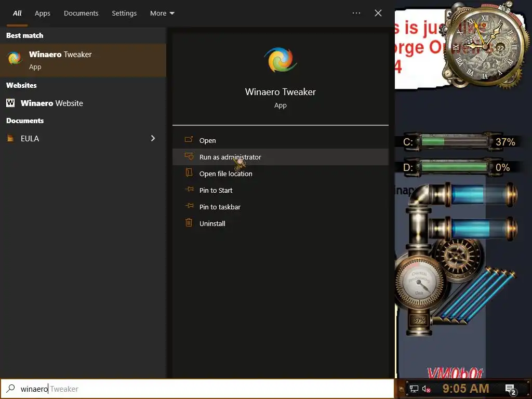
Task: Click the network icon in system tray
Action: [414, 389]
